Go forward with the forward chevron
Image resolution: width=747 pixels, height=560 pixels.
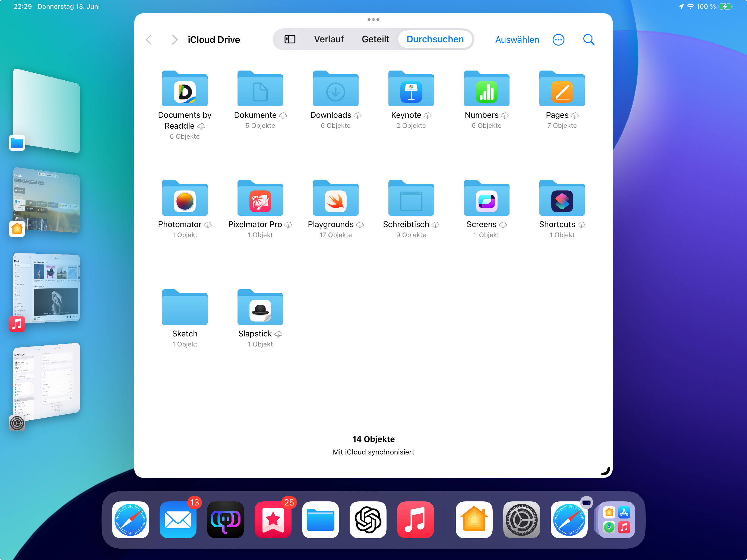[174, 40]
